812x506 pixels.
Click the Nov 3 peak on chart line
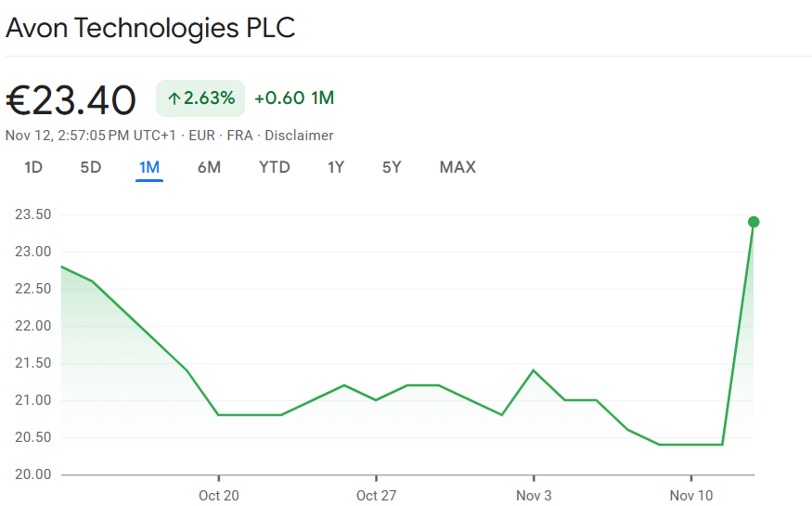tap(534, 370)
